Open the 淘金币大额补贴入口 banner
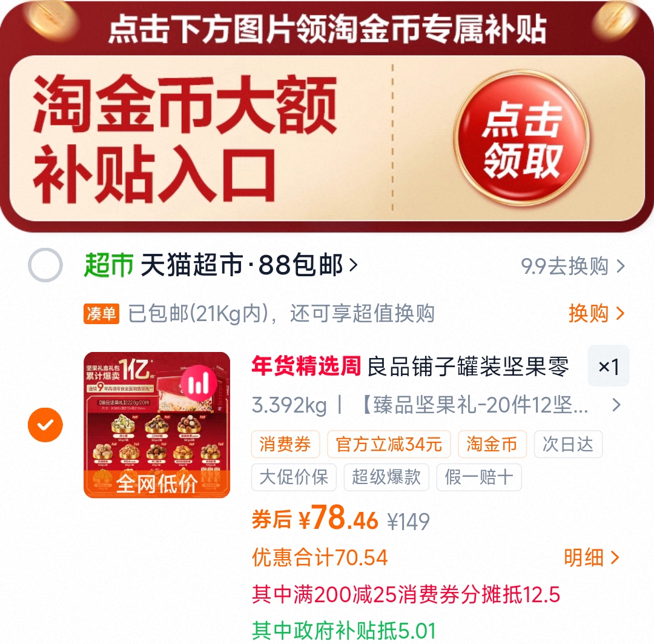The height and width of the screenshot is (644, 654). pos(327,138)
